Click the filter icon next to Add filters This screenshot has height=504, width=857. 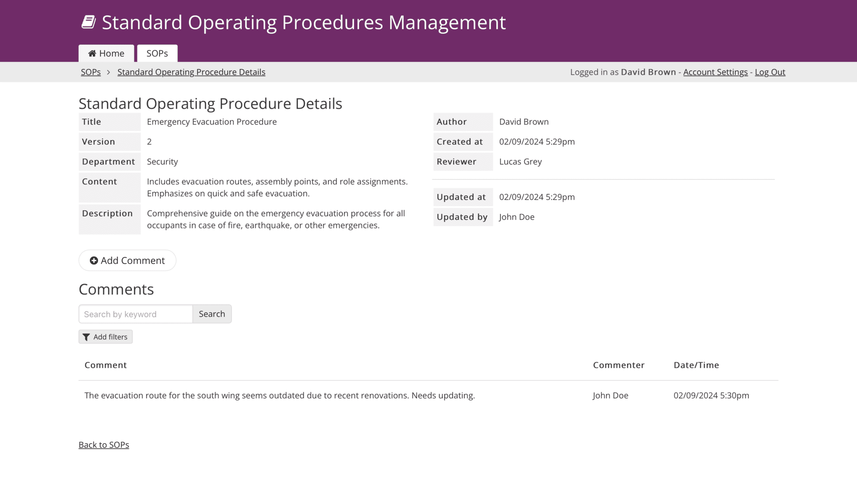coord(87,337)
